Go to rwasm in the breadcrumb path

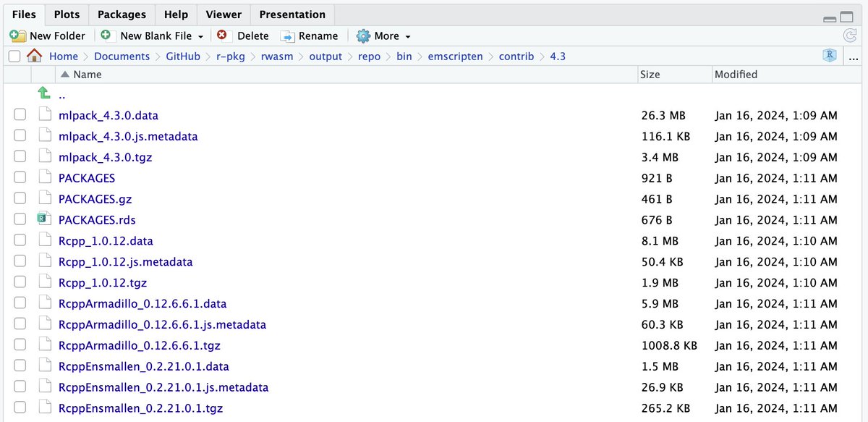coord(277,56)
